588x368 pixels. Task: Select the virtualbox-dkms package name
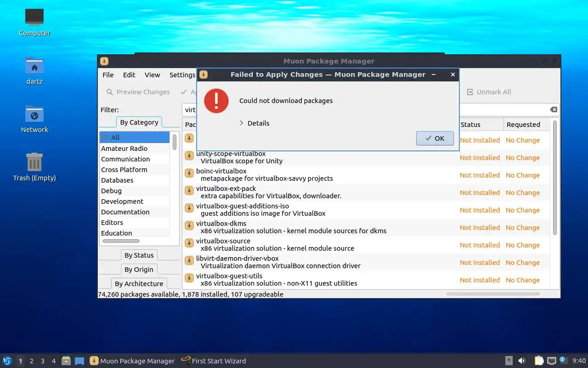pos(221,224)
